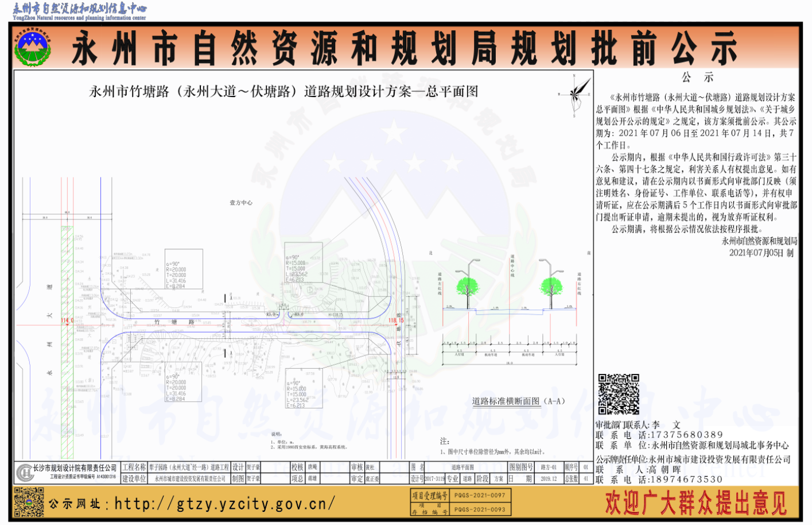Click the archive number PQGS-2021-0093

480,509
